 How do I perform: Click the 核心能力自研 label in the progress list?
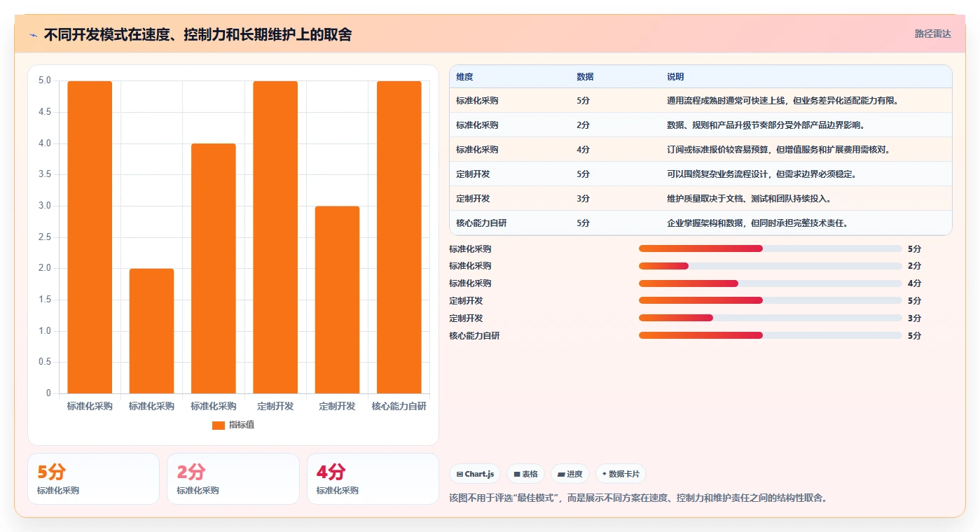474,336
